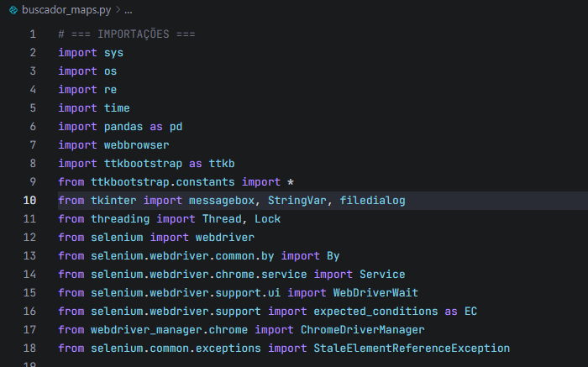The width and height of the screenshot is (588, 367).
Task: Expand the breadcrumb ellipsis symbol list
Action: point(129,10)
